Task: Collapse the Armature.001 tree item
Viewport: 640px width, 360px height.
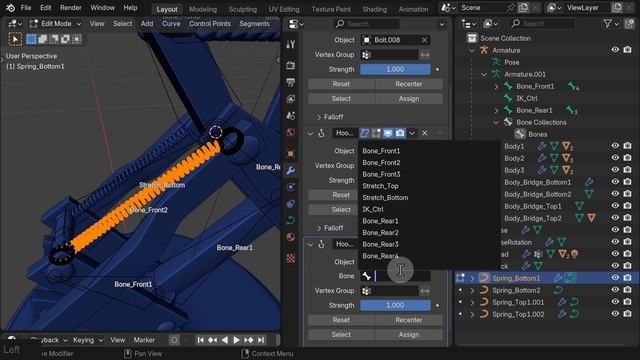Action: click(x=484, y=74)
